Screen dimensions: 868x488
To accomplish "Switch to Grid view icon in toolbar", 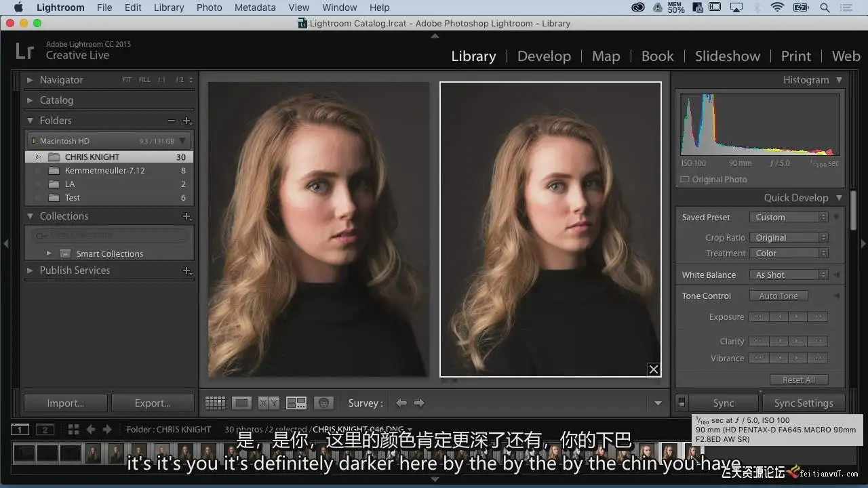I will click(215, 403).
